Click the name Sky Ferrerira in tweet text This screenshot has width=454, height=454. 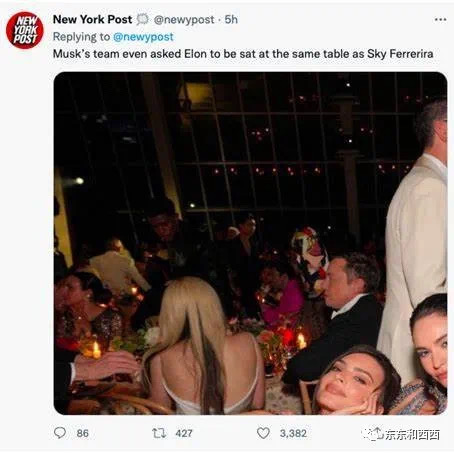[400, 54]
